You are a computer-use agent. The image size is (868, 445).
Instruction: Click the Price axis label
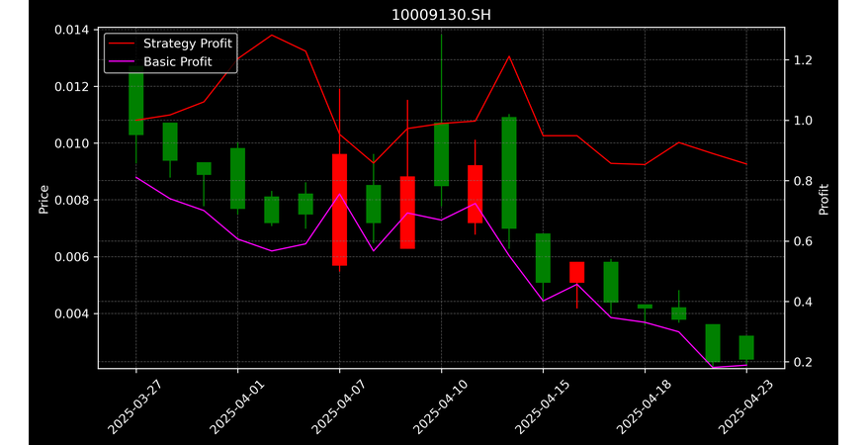(43, 199)
